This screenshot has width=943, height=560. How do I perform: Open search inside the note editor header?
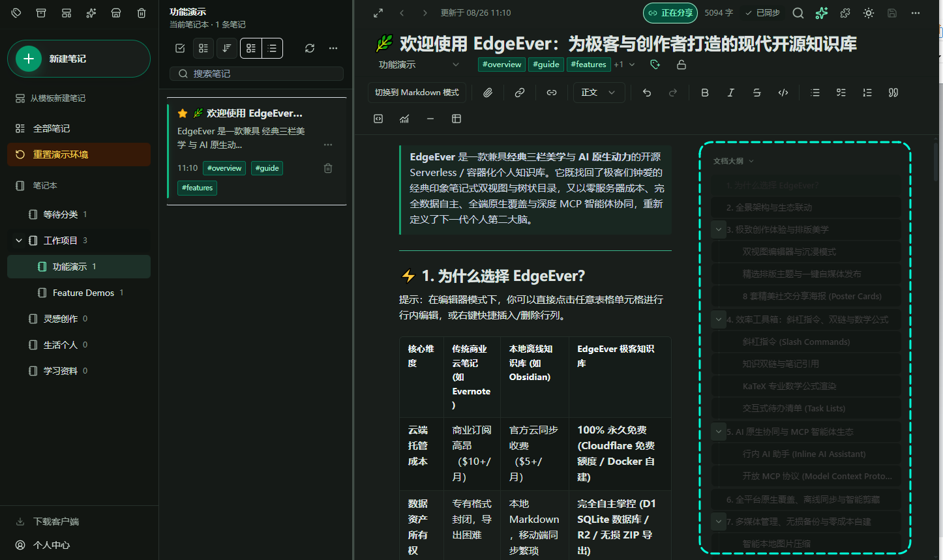[x=798, y=13]
